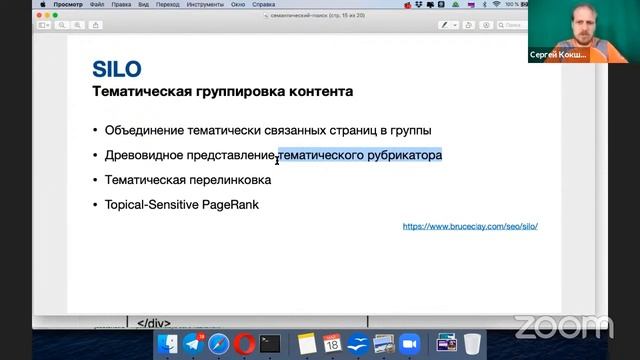Open the Переход menu

click(x=167, y=4)
